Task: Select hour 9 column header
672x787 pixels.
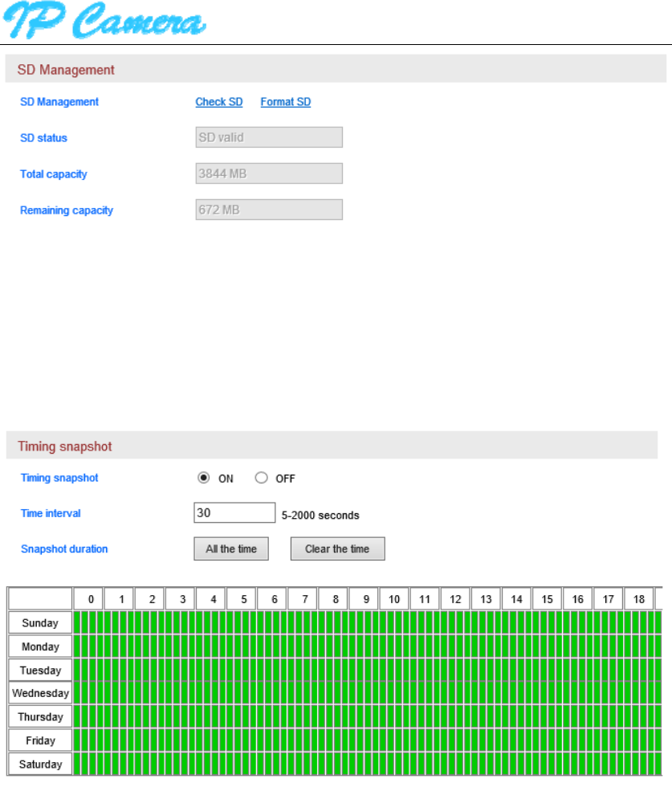Action: click(365, 599)
